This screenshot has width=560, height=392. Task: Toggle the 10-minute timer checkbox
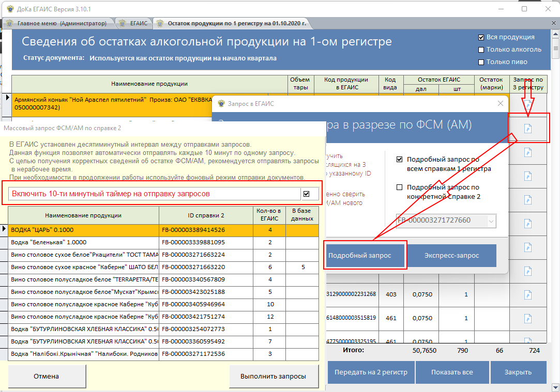pos(307,194)
